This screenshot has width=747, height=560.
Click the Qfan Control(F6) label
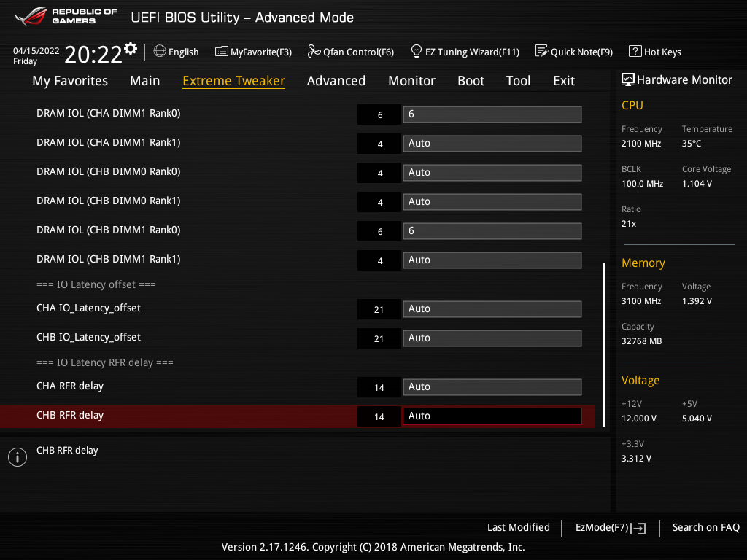tap(358, 52)
